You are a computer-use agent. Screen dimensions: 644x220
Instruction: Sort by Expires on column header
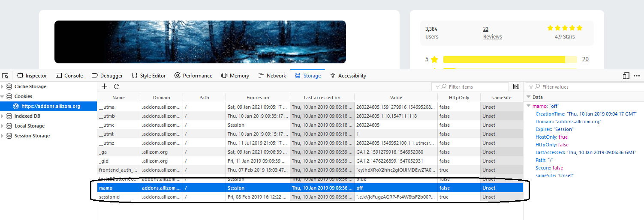click(258, 98)
